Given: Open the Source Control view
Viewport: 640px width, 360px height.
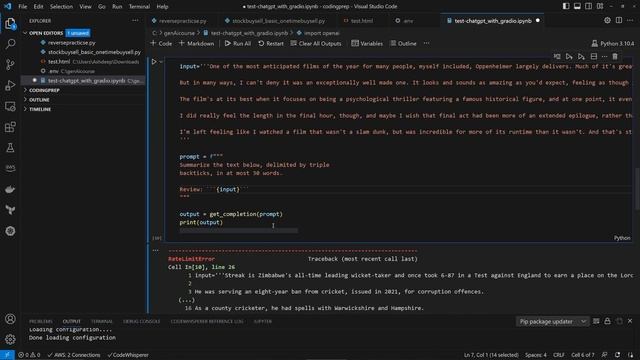Looking at the screenshot, I should (x=10, y=64).
